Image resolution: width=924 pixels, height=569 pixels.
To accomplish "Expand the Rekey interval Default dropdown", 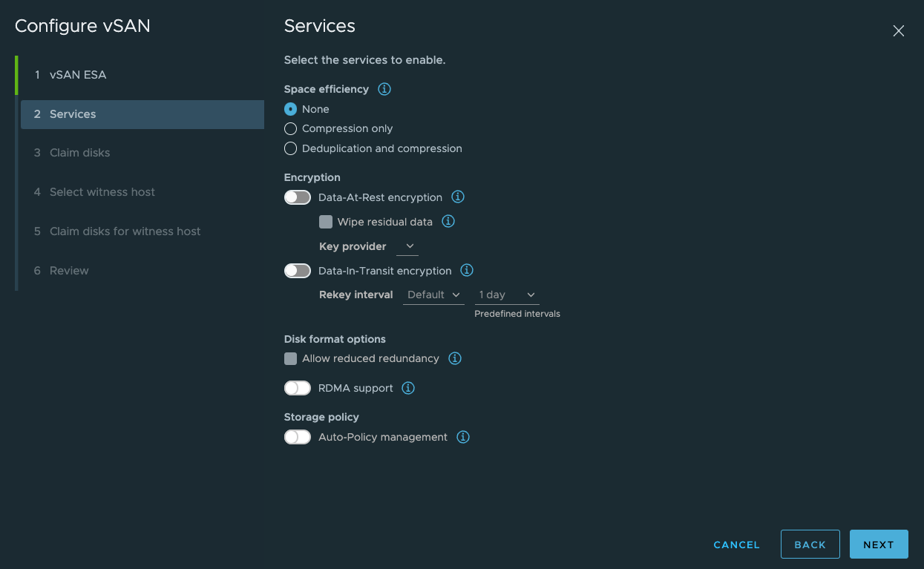I will (x=433, y=294).
